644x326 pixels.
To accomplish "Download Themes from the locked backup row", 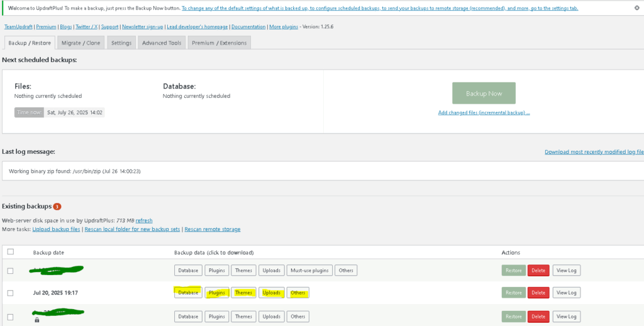I will [243, 317].
